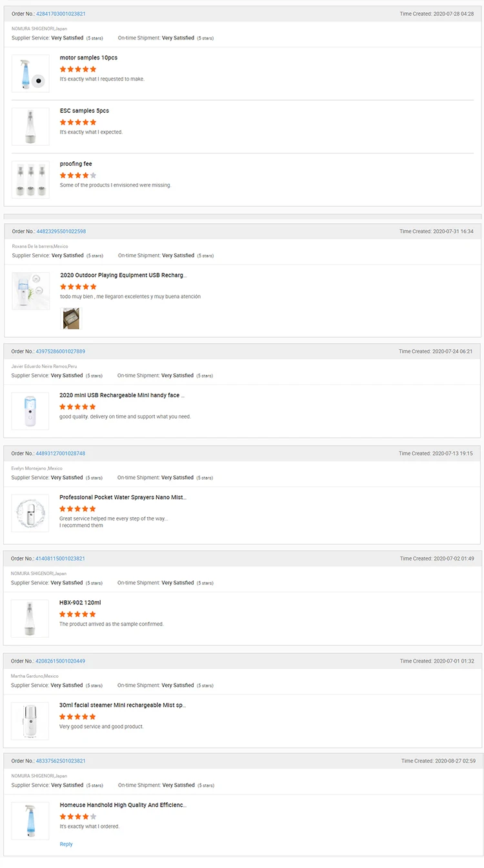Open 30ml facial steamer product thumbnail
The image size is (484, 868).
click(30, 721)
